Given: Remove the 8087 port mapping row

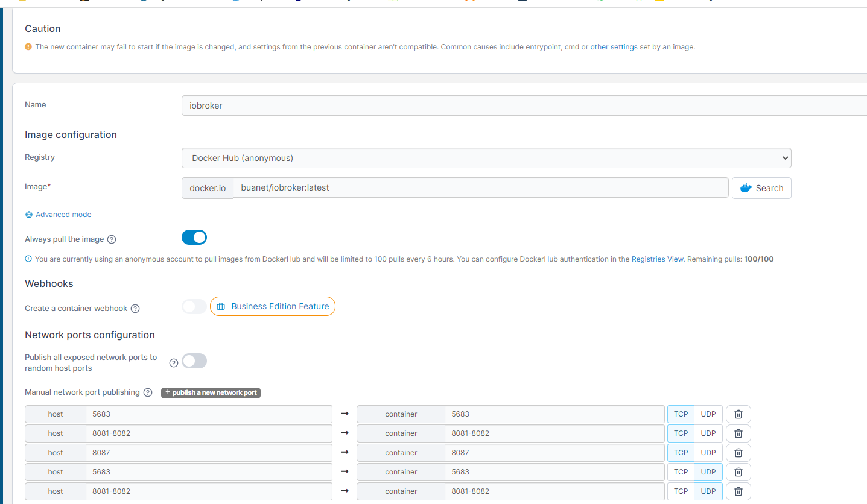Looking at the screenshot, I should click(x=738, y=453).
